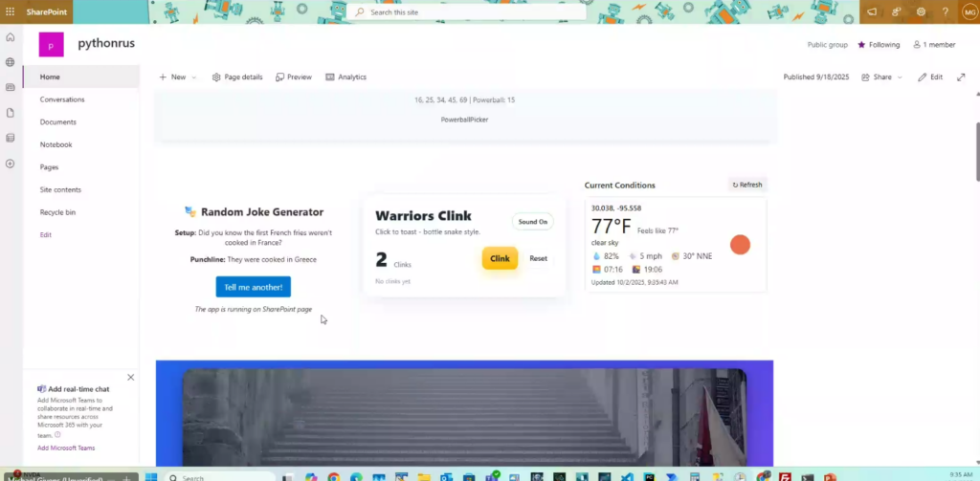Open the My files page icon in the left rail
Image resolution: width=980 pixels, height=481 pixels.
point(10,113)
